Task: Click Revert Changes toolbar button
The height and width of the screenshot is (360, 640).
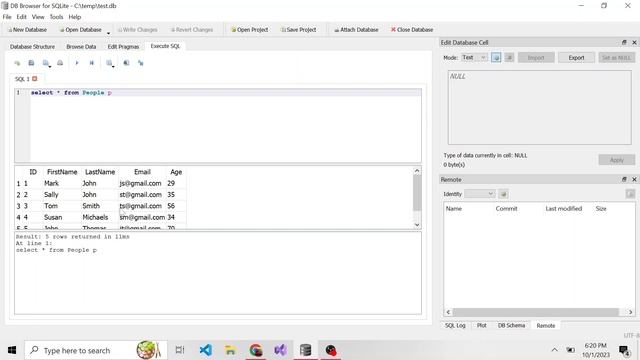Action: coord(192,30)
